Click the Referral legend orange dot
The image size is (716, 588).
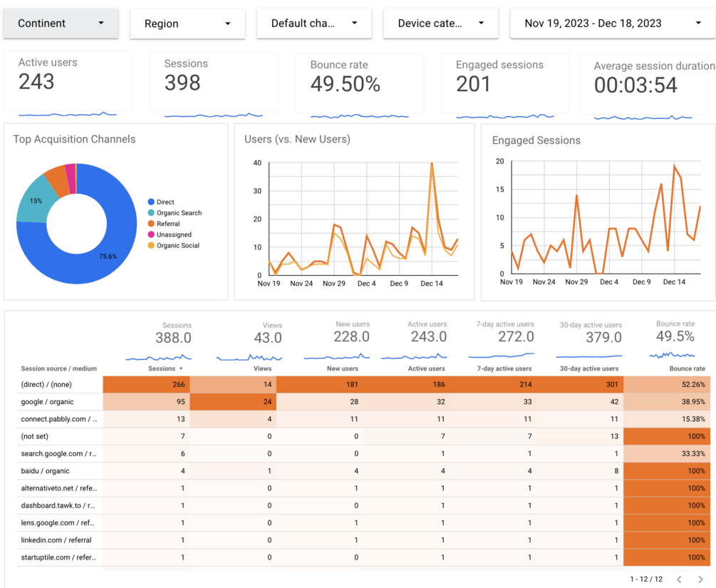point(151,224)
